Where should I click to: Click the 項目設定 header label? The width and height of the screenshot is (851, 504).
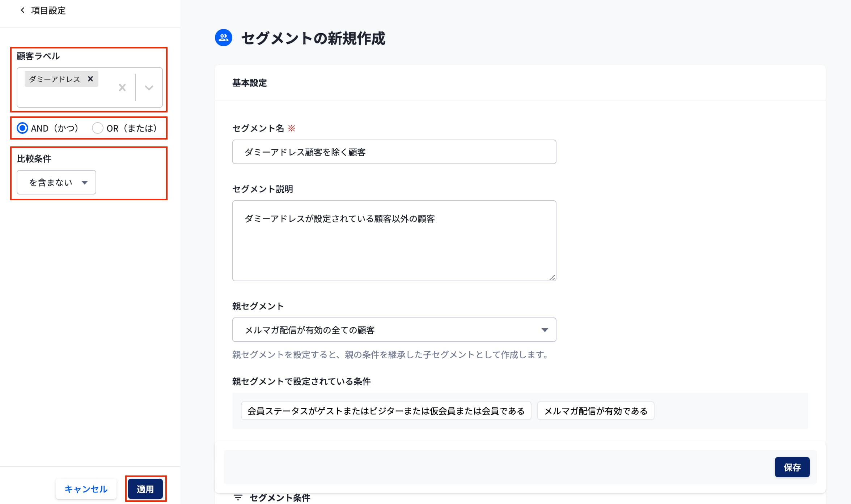[x=48, y=10]
